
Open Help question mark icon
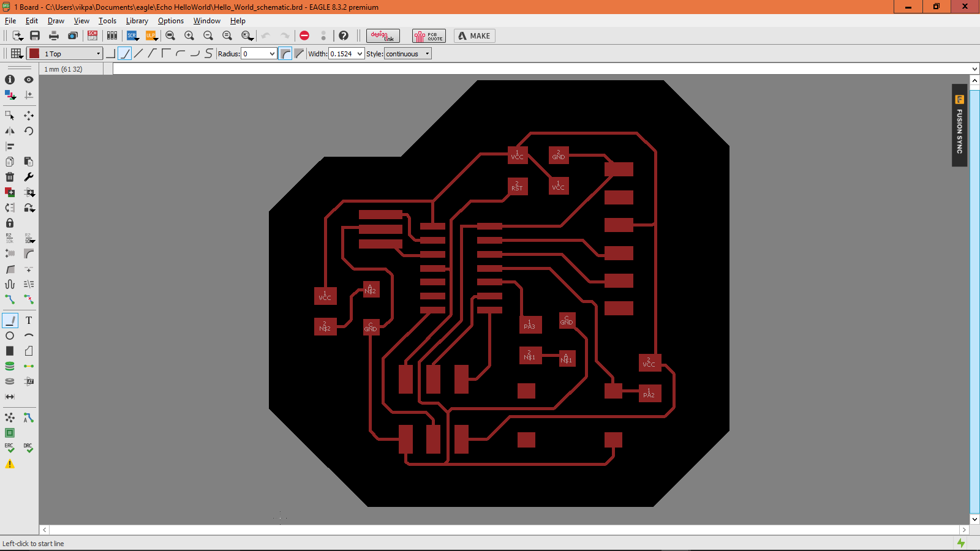pos(344,36)
